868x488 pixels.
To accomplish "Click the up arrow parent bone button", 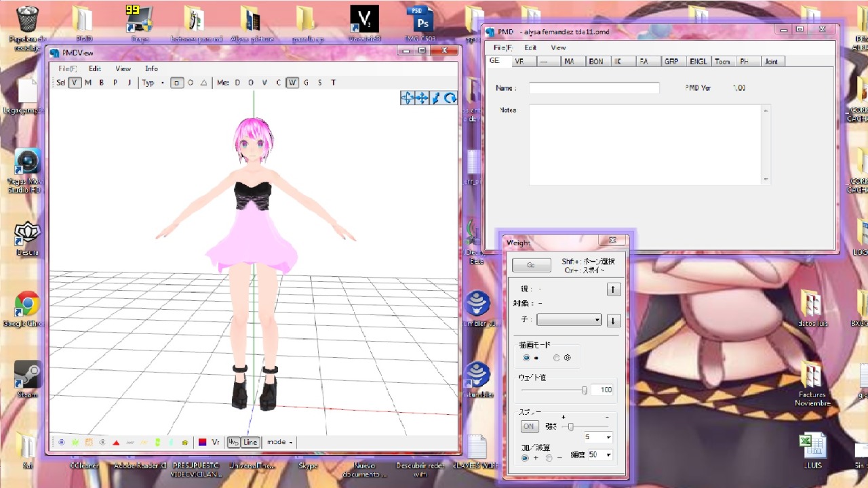I will tap(613, 289).
